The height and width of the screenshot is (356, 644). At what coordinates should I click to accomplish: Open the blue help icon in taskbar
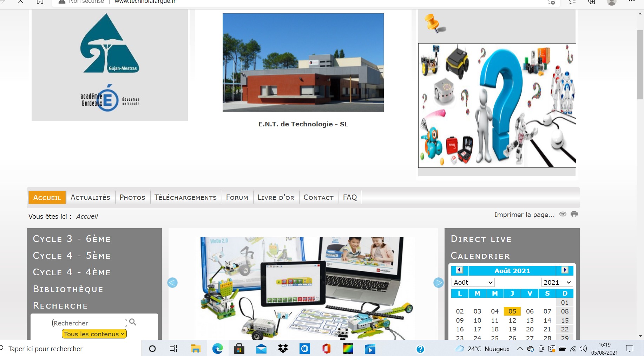(x=420, y=349)
